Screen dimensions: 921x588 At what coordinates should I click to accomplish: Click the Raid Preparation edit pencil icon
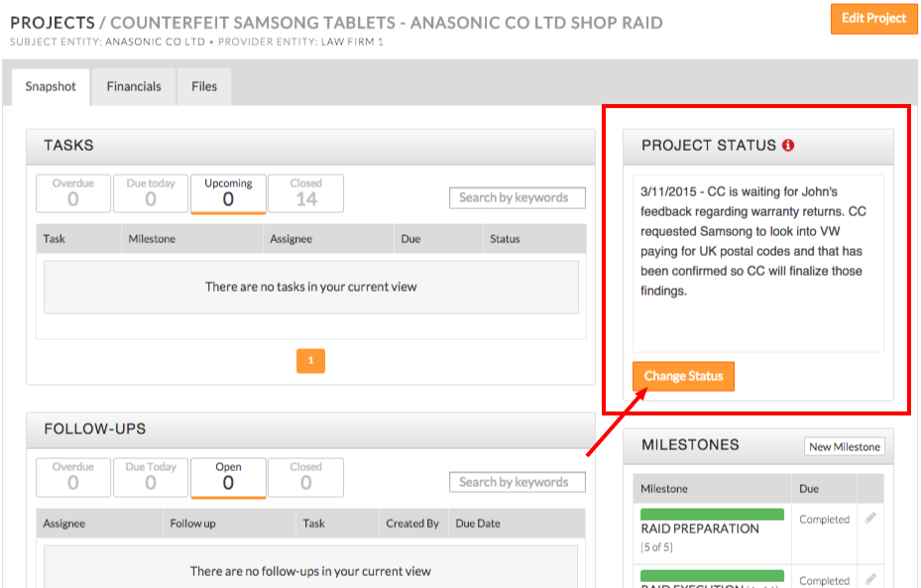870,519
